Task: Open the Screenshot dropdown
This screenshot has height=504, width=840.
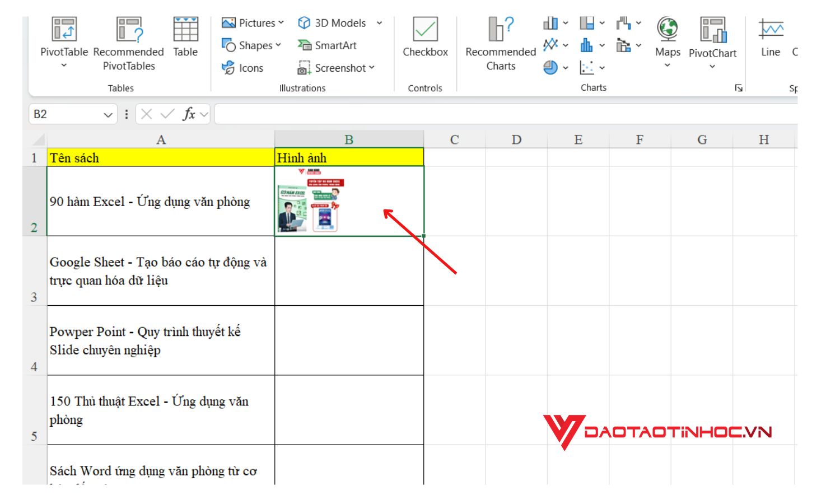Action: [371, 68]
